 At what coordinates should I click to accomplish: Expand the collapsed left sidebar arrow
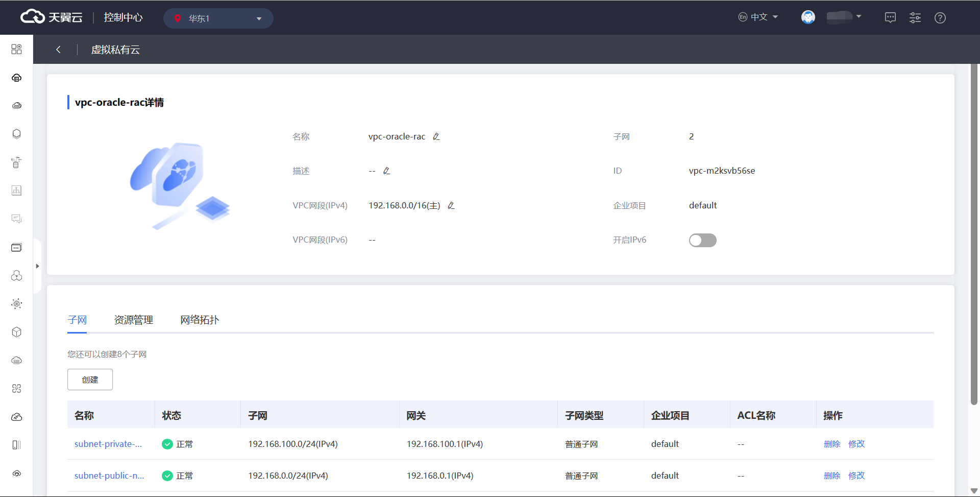point(37,266)
